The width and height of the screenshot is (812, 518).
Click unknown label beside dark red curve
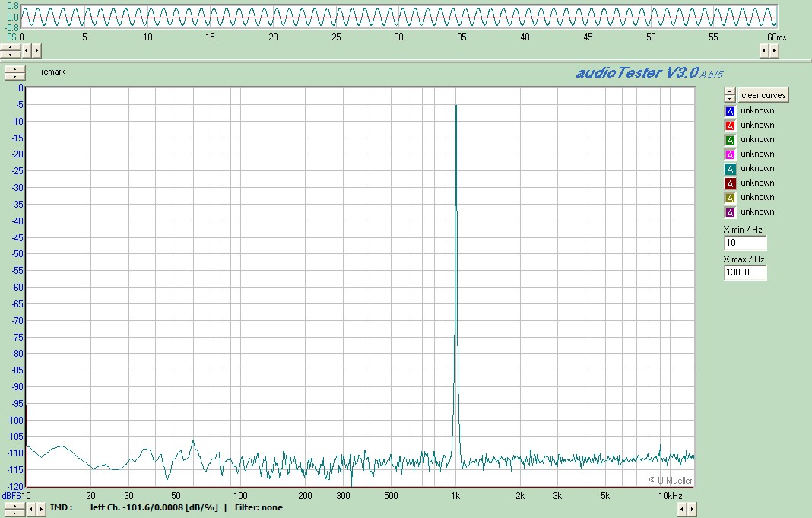pos(757,183)
